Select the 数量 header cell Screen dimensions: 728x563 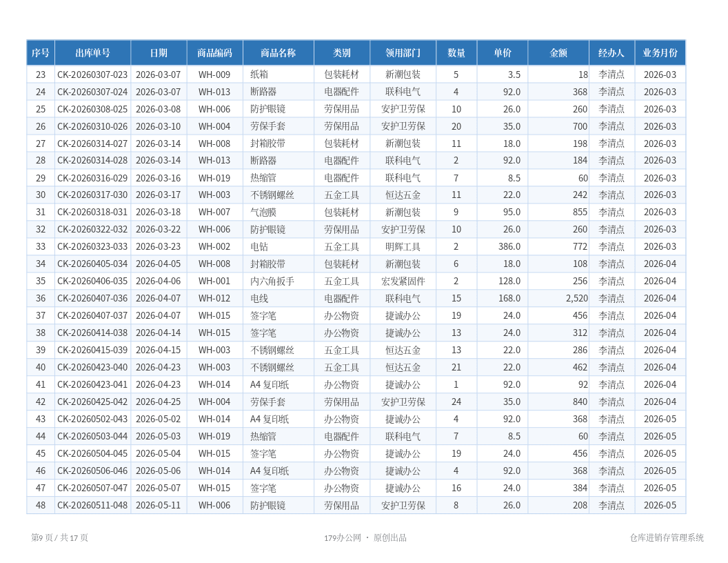(456, 53)
